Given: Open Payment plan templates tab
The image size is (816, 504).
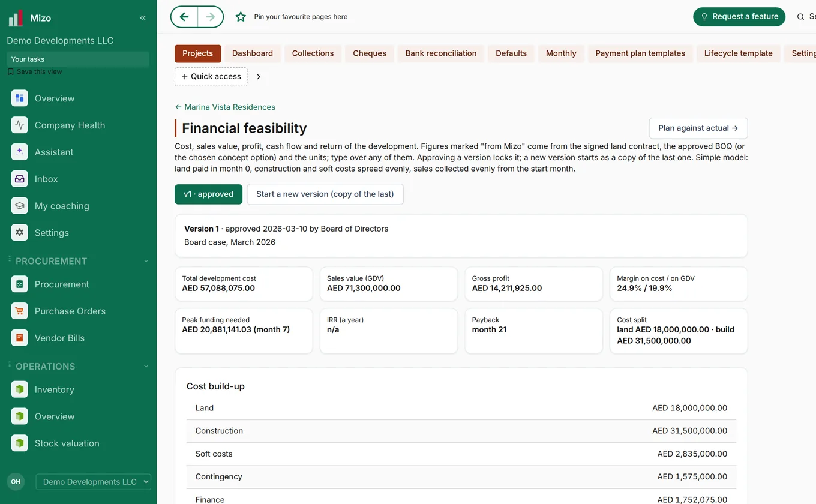Looking at the screenshot, I should tap(640, 53).
